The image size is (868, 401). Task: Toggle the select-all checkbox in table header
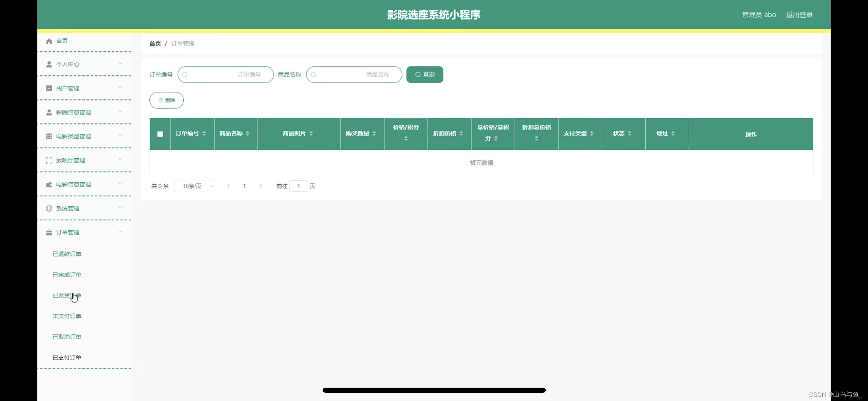(x=160, y=134)
